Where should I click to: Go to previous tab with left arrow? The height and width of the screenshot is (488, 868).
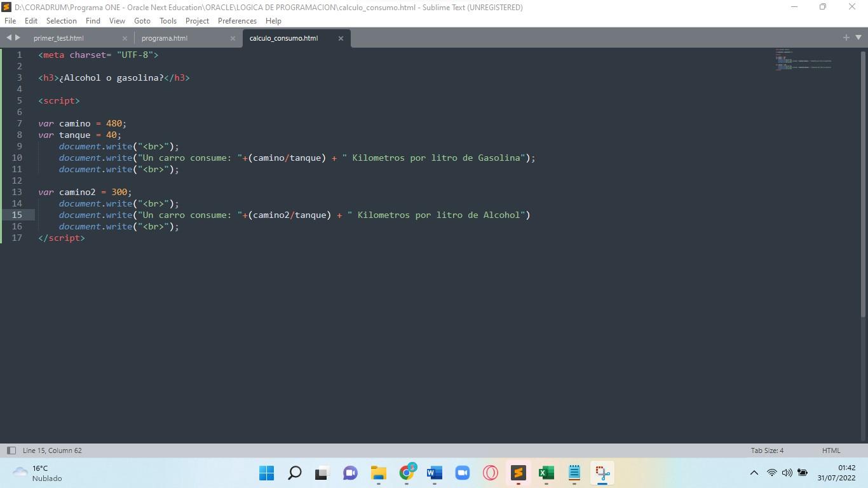pyautogui.click(x=9, y=38)
